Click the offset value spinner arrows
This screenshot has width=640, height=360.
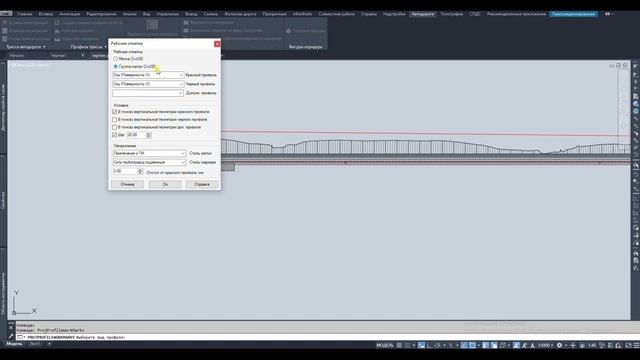click(x=140, y=171)
